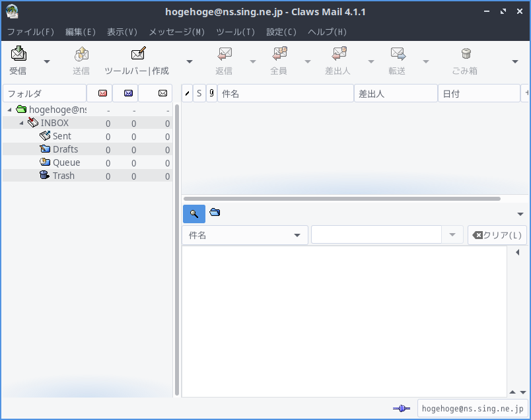Image resolution: width=531 pixels, height=420 pixels.
Task: Click the new messages column icon
Action: [102, 93]
